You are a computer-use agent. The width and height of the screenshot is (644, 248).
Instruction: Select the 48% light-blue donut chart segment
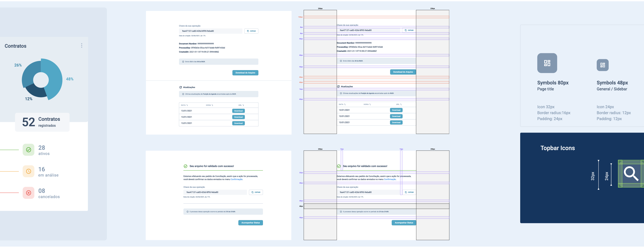(x=54, y=79)
